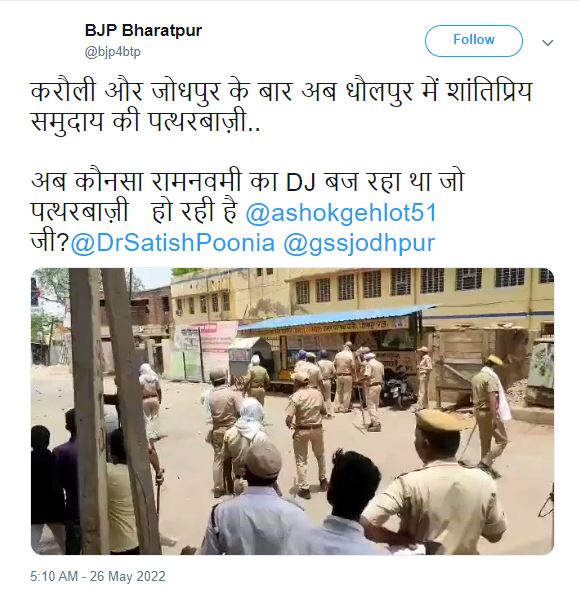Visit the @bjp4btp handle
580x594 pixels.
113,52
